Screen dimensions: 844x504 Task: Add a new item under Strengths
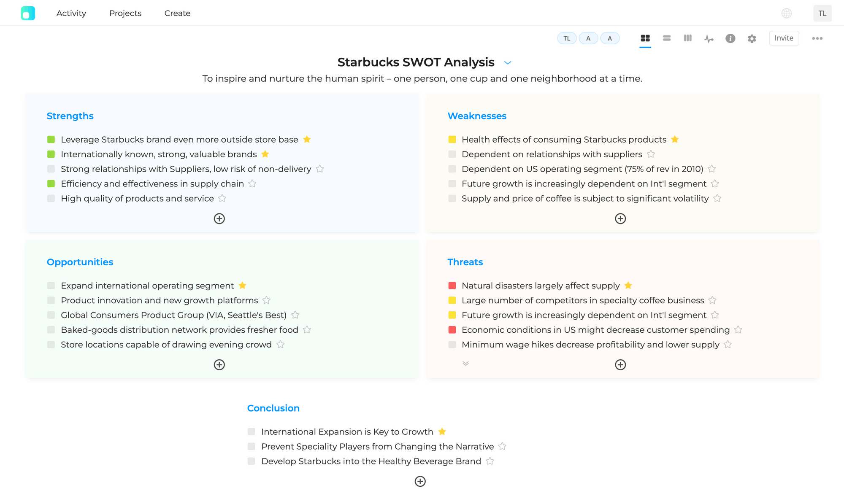click(219, 218)
